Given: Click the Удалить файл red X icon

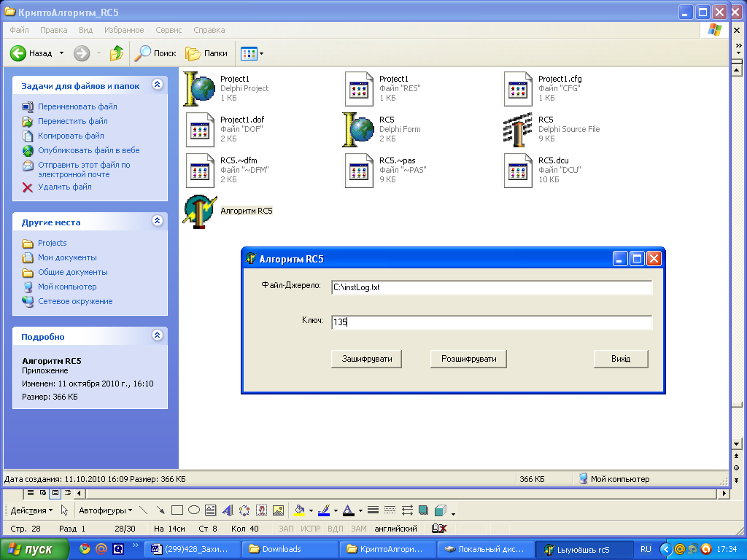Looking at the screenshot, I should click(28, 187).
